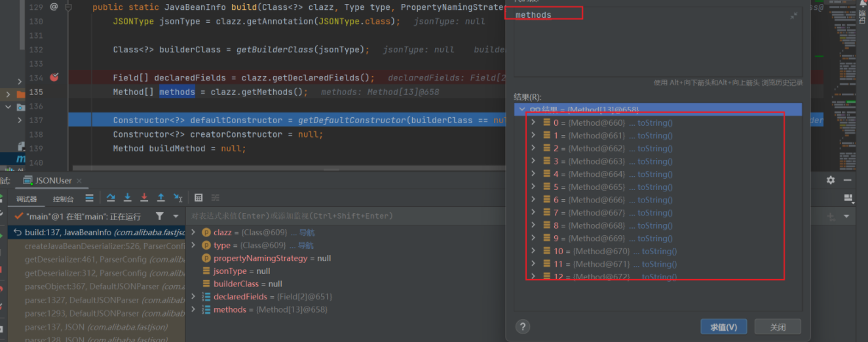
Task: Click the watch expression evaluation field
Action: pyautogui.click(x=504, y=216)
